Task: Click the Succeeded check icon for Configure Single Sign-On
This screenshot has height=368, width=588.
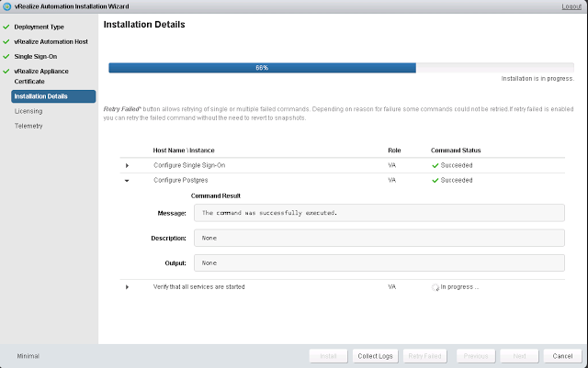Action: pyautogui.click(x=435, y=165)
